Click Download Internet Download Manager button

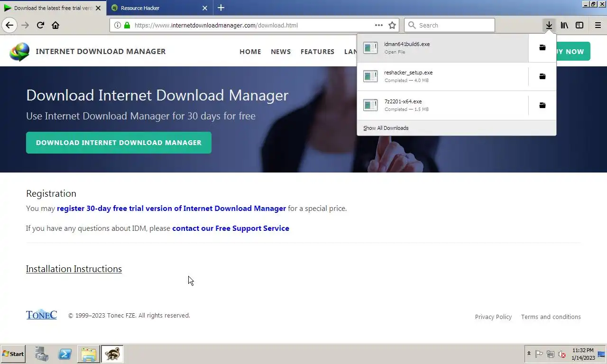pos(119,143)
